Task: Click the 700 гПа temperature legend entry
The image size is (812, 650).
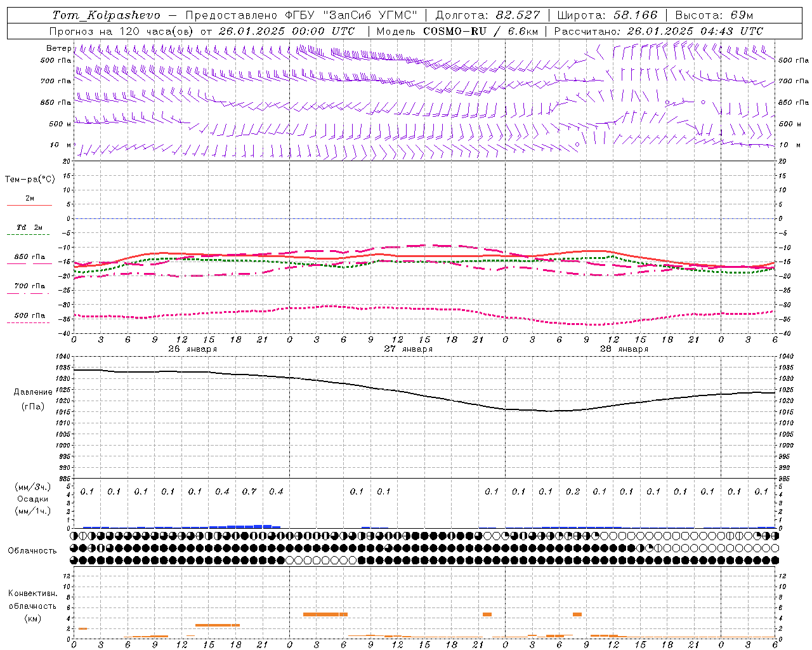Action: pyautogui.click(x=30, y=286)
